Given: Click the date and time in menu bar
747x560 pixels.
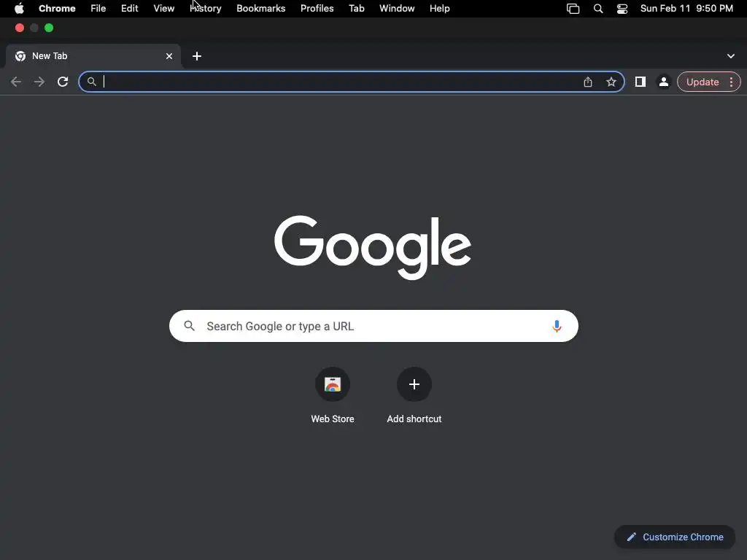Looking at the screenshot, I should 686,9.
